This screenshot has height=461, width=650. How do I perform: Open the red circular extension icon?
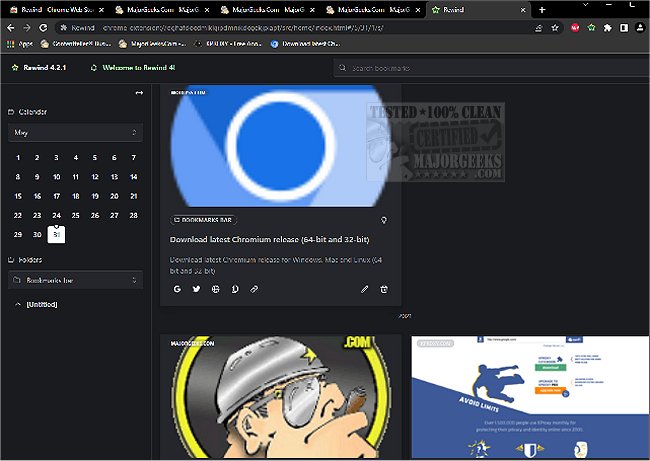575,28
